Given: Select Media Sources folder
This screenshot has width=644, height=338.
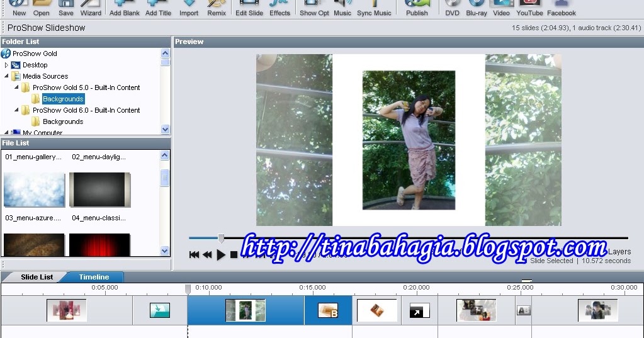Looking at the screenshot, I should [45, 76].
